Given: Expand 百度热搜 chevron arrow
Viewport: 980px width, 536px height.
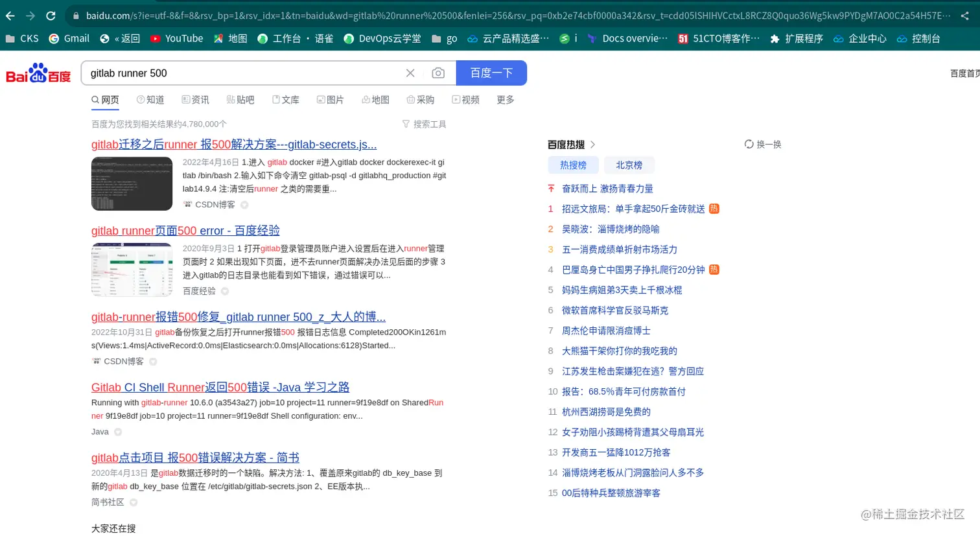Looking at the screenshot, I should point(592,145).
